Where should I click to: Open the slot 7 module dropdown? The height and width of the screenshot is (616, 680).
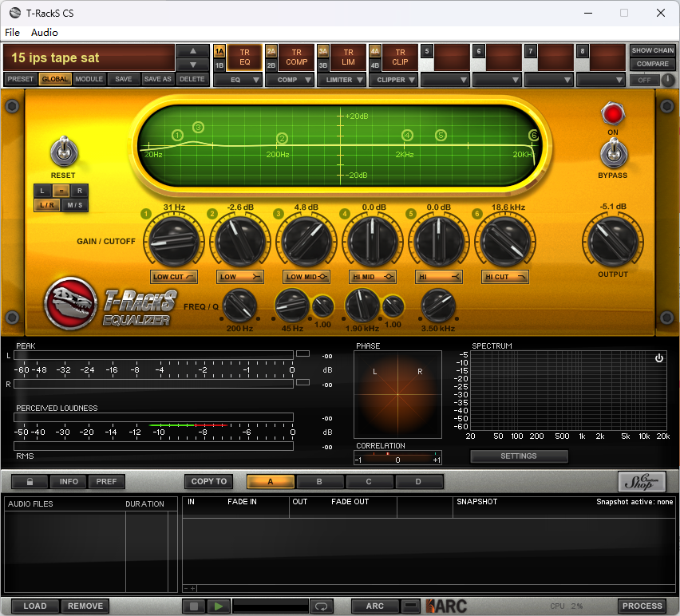549,80
